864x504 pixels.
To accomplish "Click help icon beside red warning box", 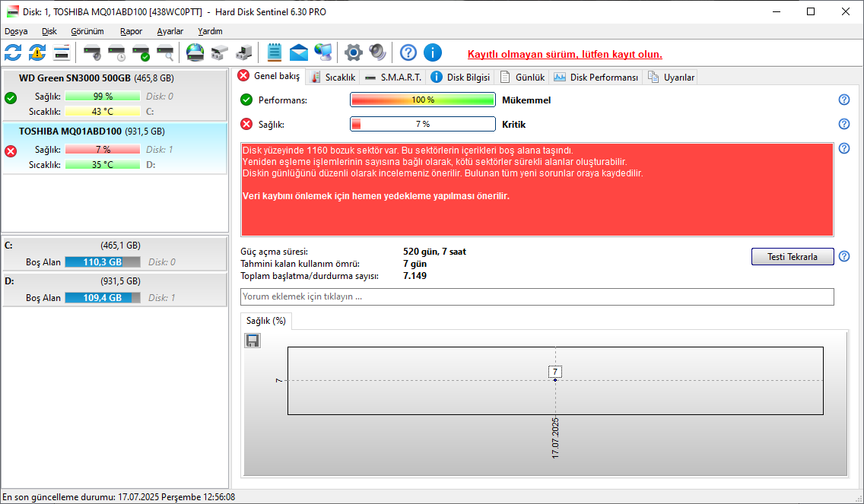I will (x=844, y=148).
